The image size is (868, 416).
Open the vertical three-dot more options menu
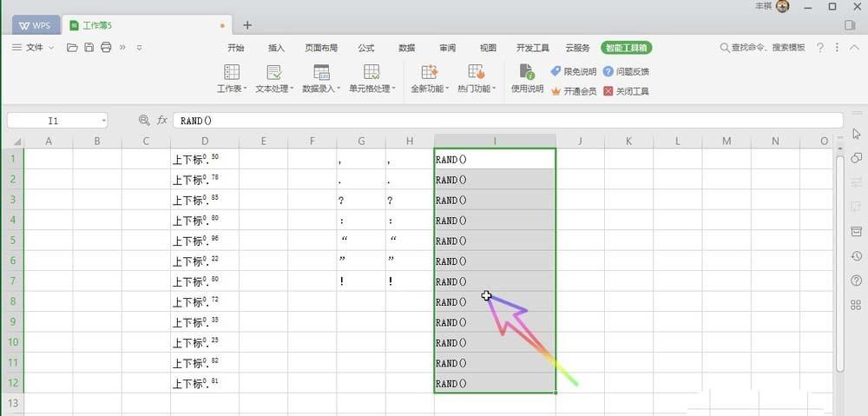click(x=837, y=48)
